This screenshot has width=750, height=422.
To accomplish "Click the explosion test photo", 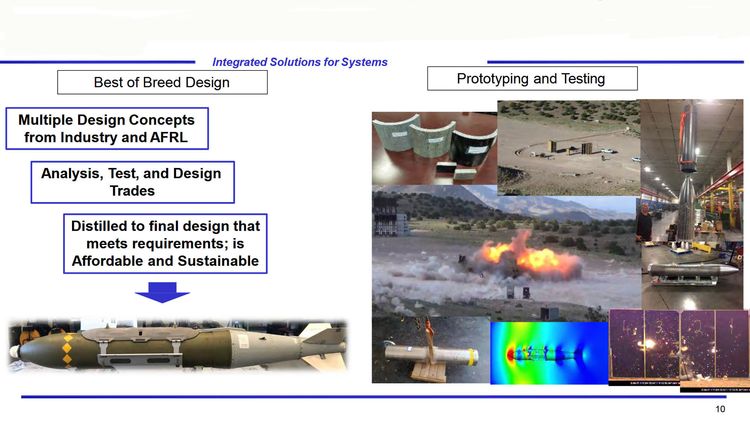I will tap(505, 251).
